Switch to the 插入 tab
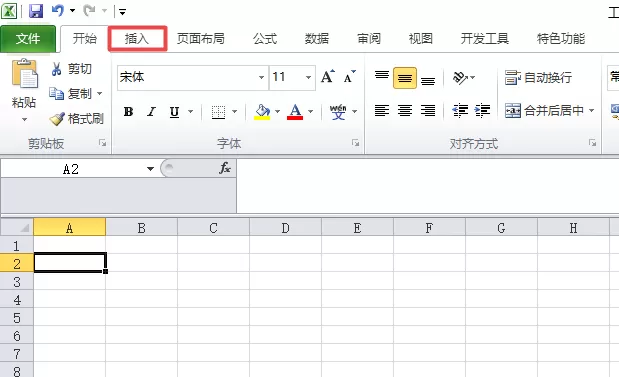The height and width of the screenshot is (377, 619). click(137, 39)
